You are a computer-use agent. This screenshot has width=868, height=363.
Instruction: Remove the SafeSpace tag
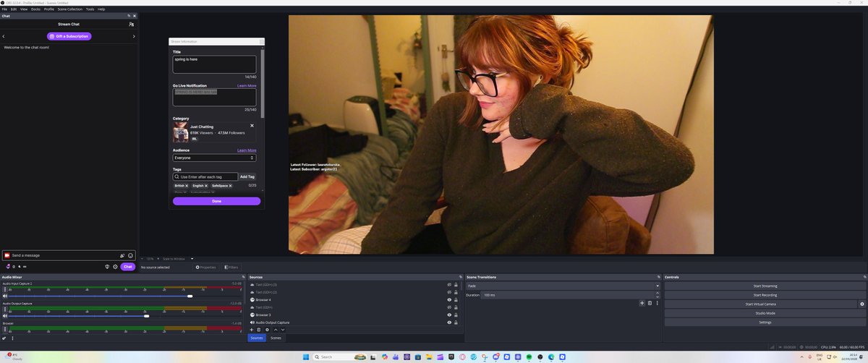point(231,186)
